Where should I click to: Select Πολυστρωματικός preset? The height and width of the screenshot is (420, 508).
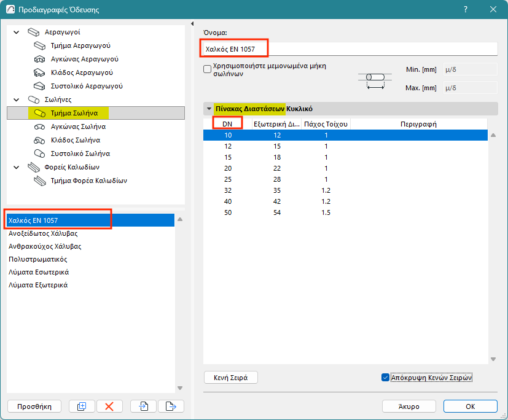click(90, 259)
